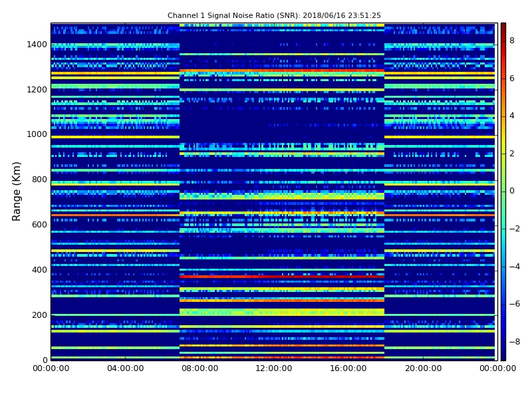The height and width of the screenshot is (399, 532).
Task: Click the colorbar label 6
Action: [512, 78]
